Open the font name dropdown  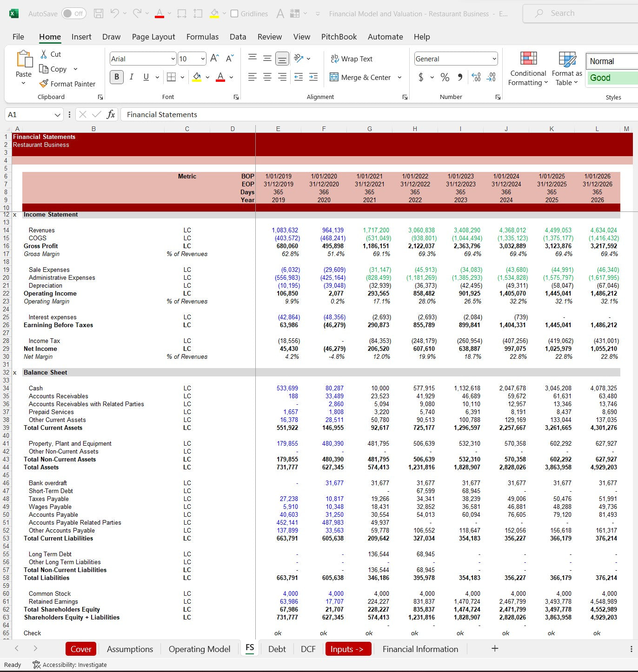click(173, 59)
